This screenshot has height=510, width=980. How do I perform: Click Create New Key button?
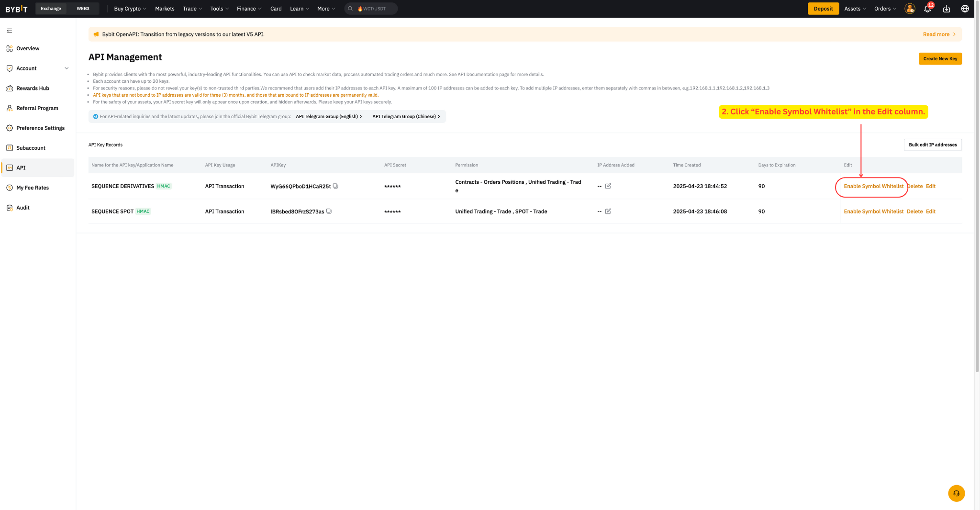coord(940,58)
